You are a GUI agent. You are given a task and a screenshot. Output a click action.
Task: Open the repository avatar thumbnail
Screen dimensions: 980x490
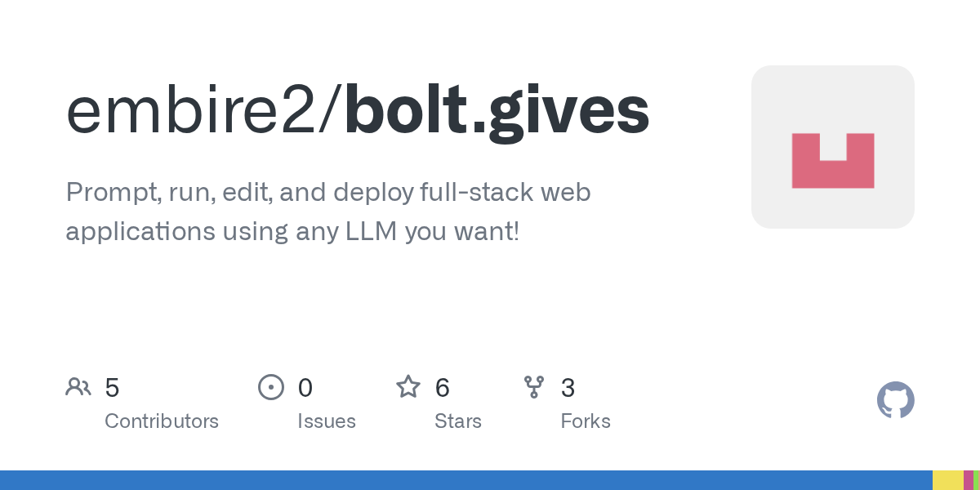[x=833, y=147]
